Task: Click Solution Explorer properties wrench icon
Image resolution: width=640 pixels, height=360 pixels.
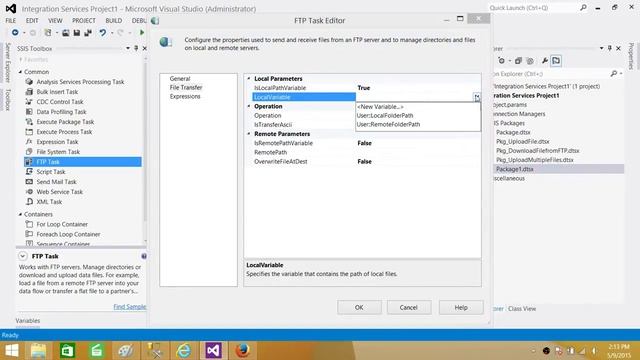Action: 544,61
